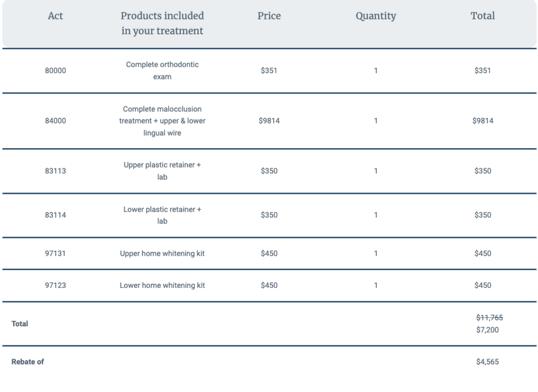Click the Quantity column header
The image size is (538, 392).
coord(376,16)
